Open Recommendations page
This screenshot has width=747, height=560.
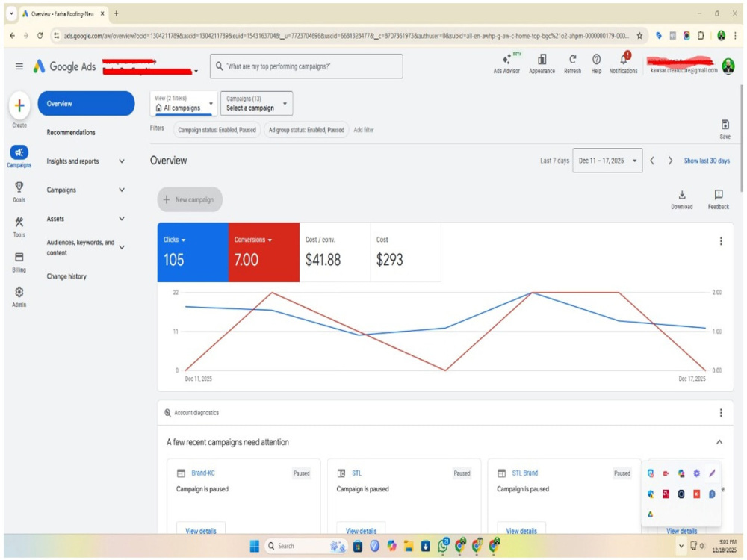71,132
